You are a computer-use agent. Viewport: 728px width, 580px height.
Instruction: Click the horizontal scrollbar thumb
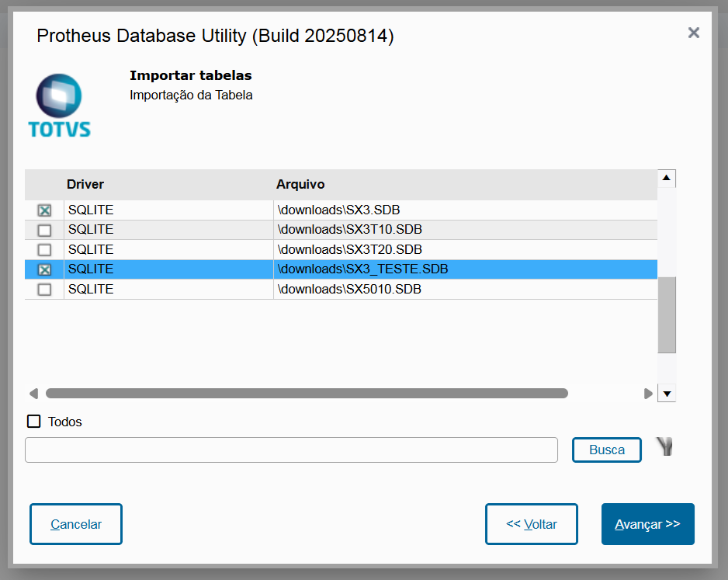(307, 394)
